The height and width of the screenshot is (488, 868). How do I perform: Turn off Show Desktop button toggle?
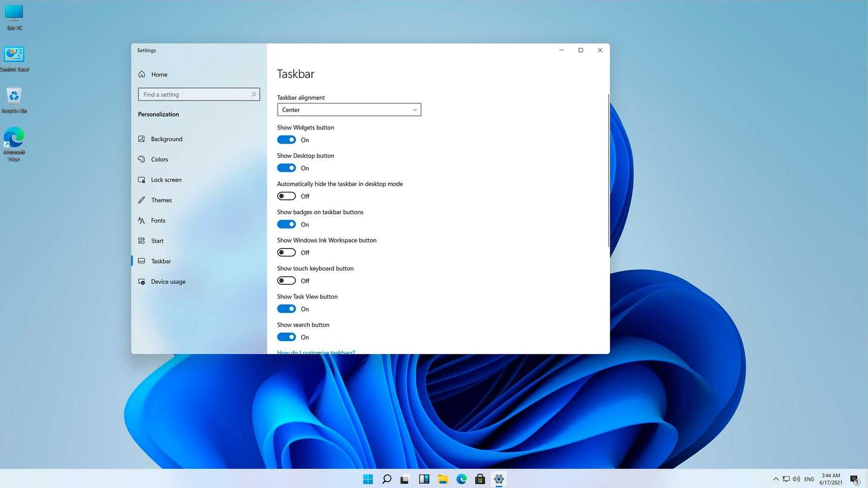[286, 168]
